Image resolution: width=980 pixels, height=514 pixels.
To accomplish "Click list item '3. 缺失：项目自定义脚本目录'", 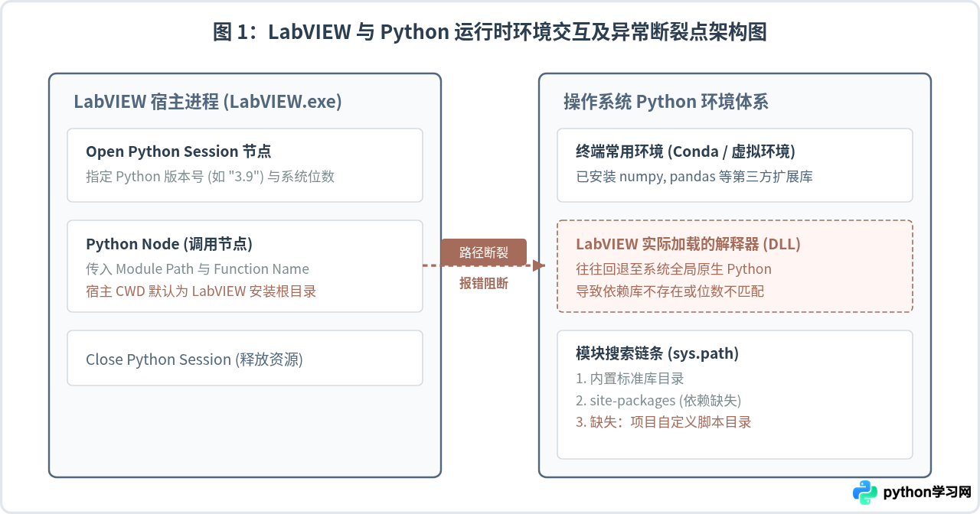I will tap(663, 422).
